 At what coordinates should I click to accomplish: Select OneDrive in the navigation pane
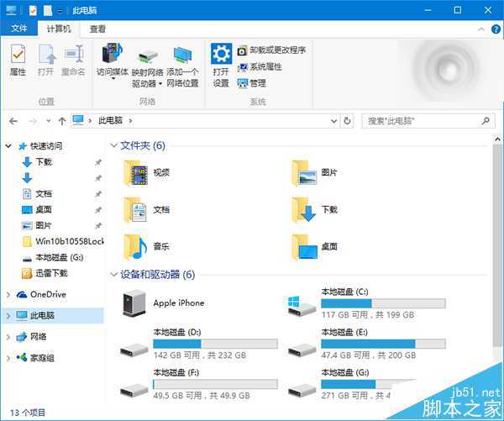pos(41,295)
